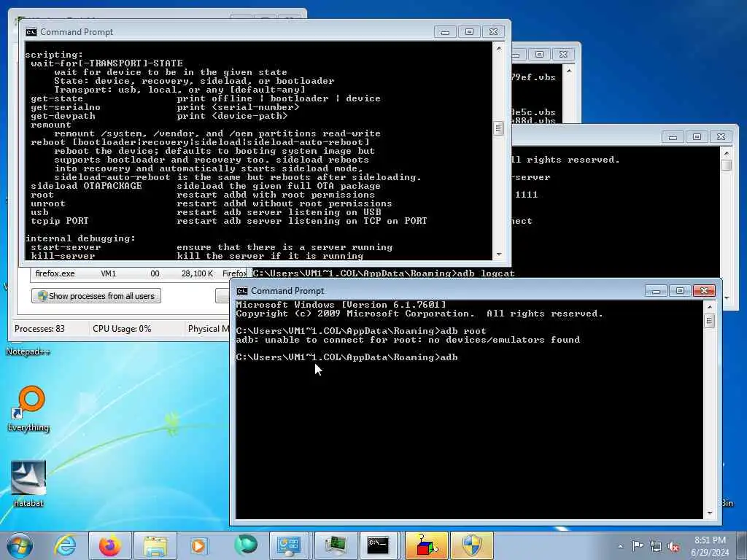Click 'tcpip PORT' line in help
The image size is (747, 560).
pyautogui.click(x=228, y=221)
